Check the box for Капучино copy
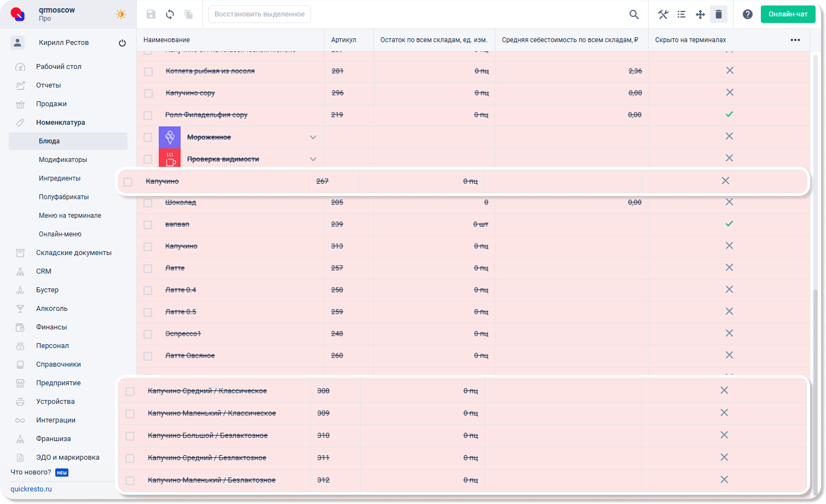 pyautogui.click(x=148, y=94)
